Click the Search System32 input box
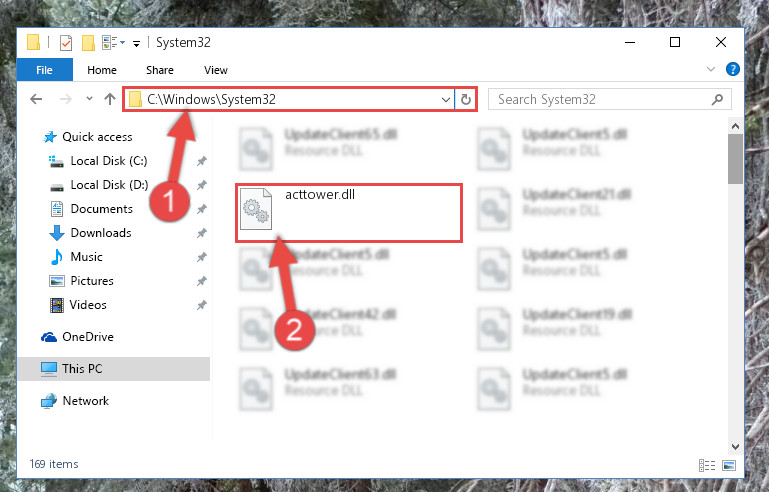Screen dimensions: 769x492 602,100
